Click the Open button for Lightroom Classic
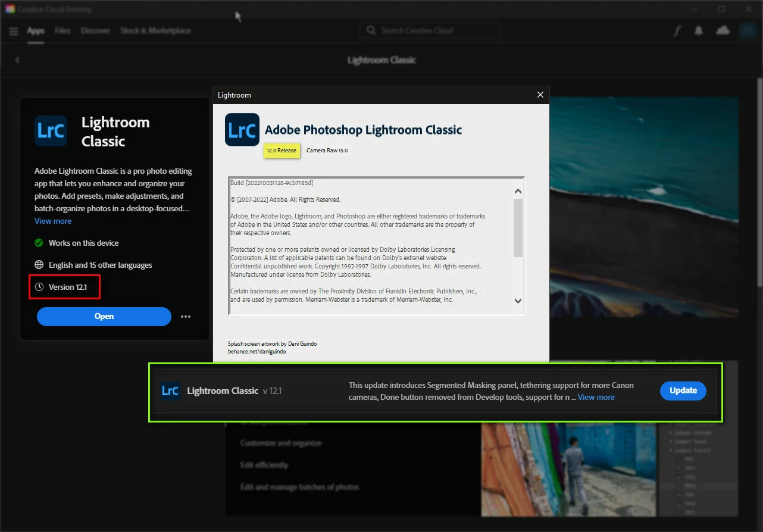The image size is (763, 532). (104, 317)
